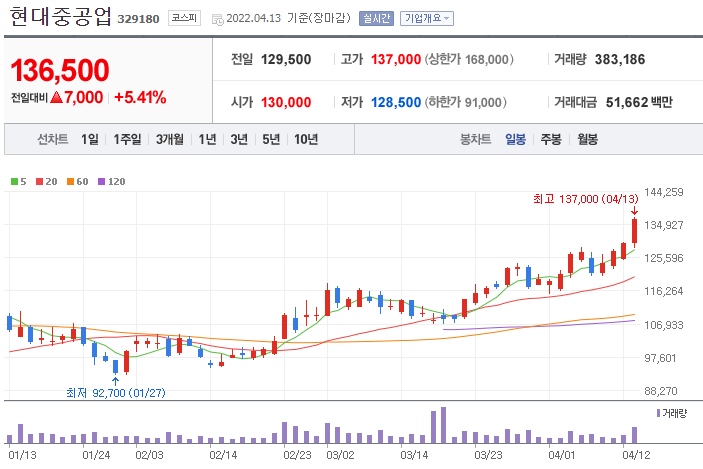Switch to 월봉 monthly candle chart

coord(587,139)
